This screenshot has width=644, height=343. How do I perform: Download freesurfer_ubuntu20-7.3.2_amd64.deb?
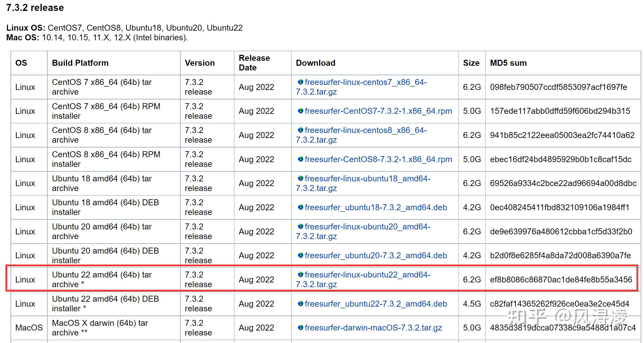tap(375, 256)
